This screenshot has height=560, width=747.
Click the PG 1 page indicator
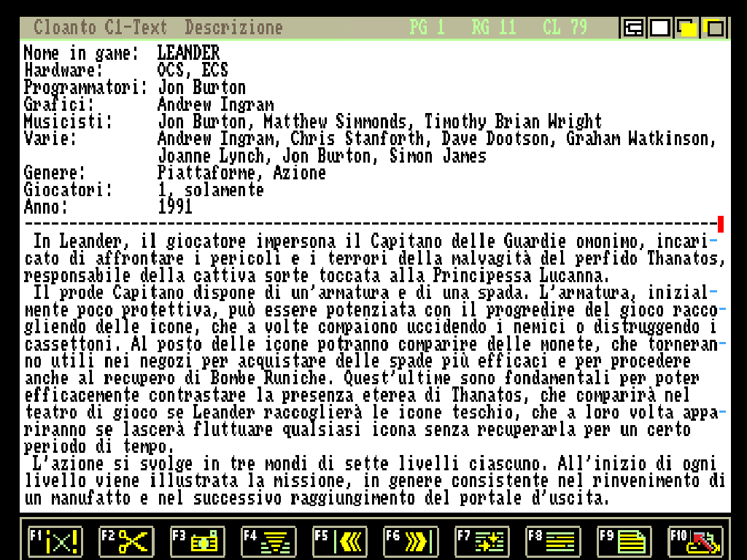(x=427, y=28)
